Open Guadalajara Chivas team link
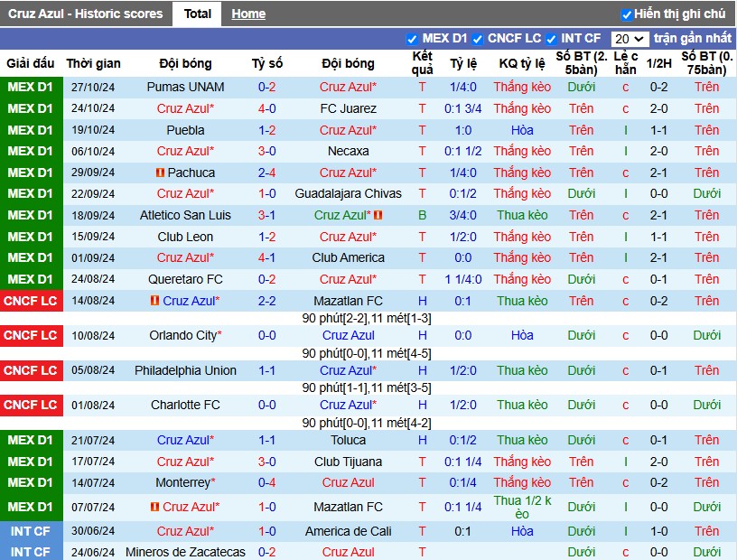 pyautogui.click(x=349, y=193)
